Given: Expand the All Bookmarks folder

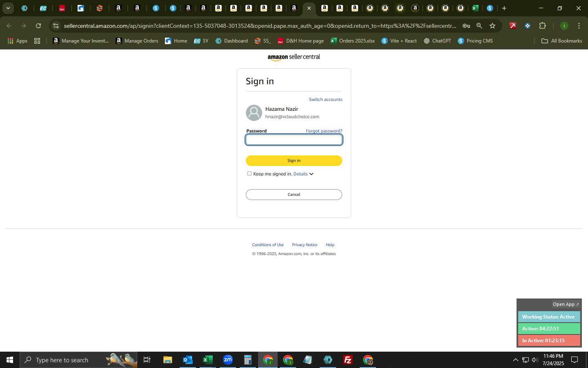Looking at the screenshot, I should coord(561,41).
